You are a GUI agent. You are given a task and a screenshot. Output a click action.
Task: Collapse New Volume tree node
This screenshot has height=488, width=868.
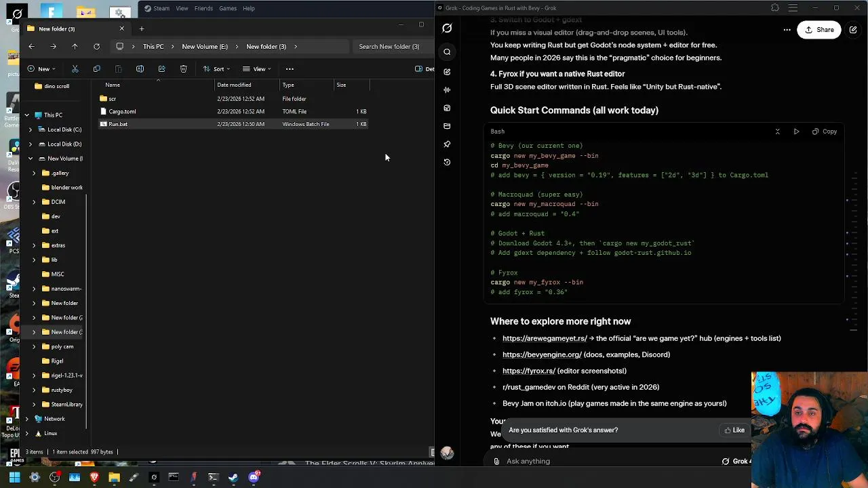point(31,159)
